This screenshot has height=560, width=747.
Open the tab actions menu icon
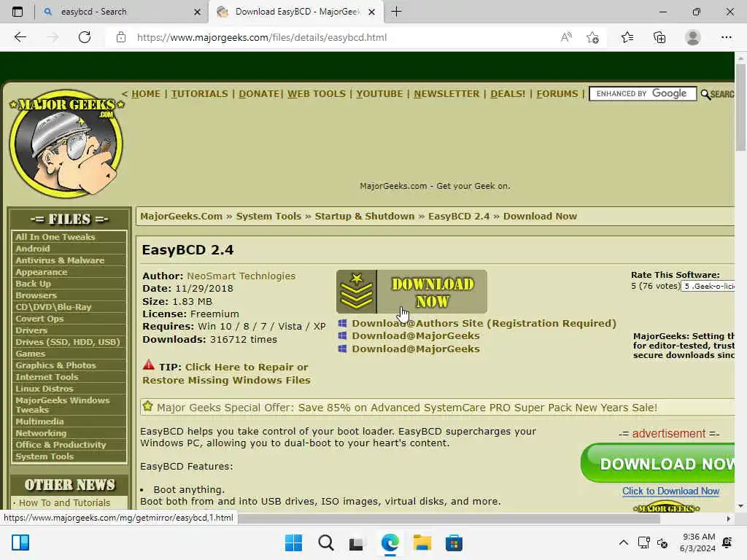18,12
